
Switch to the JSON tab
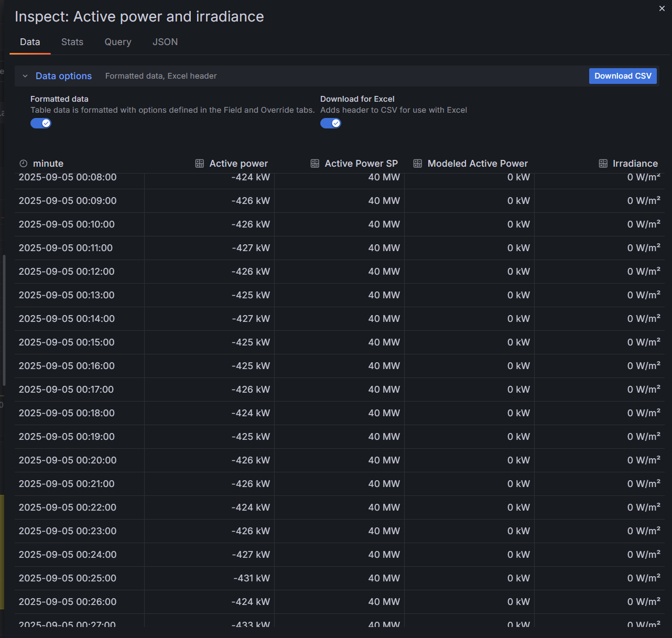coord(165,42)
